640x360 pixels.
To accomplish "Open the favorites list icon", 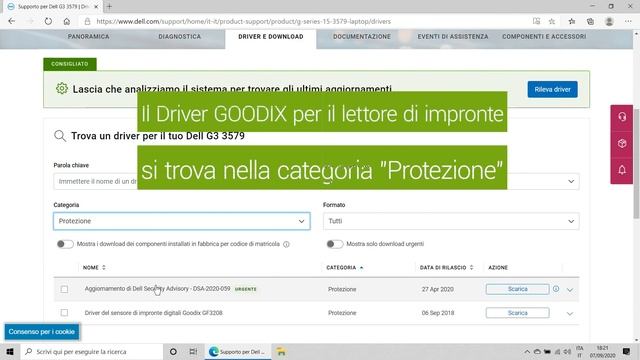I will [572, 21].
